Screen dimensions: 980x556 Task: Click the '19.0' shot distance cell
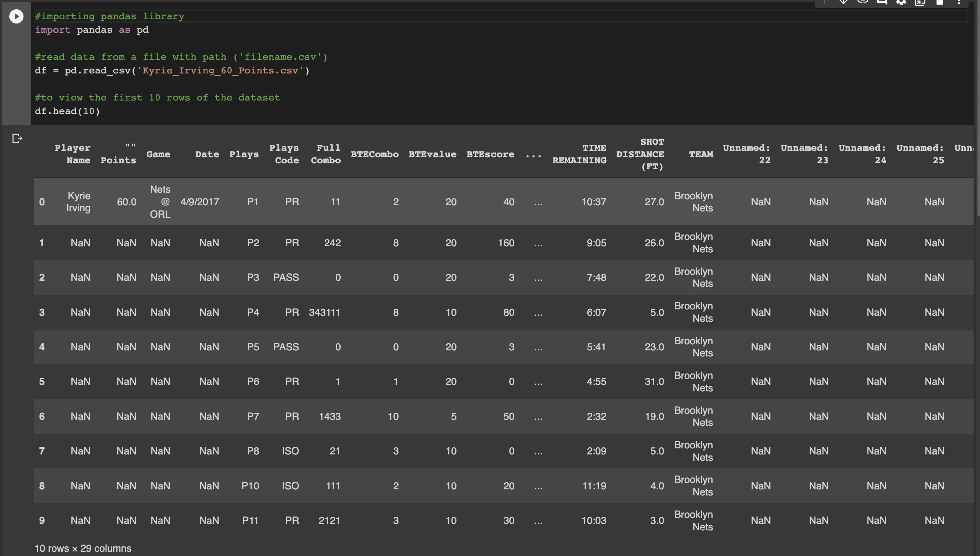[x=654, y=416]
